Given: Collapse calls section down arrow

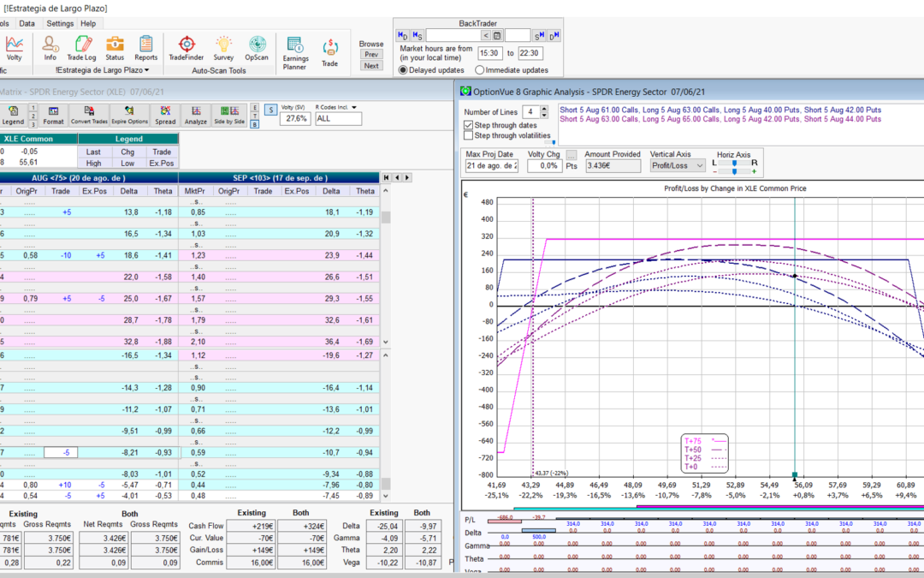Looking at the screenshot, I should tap(386, 342).
